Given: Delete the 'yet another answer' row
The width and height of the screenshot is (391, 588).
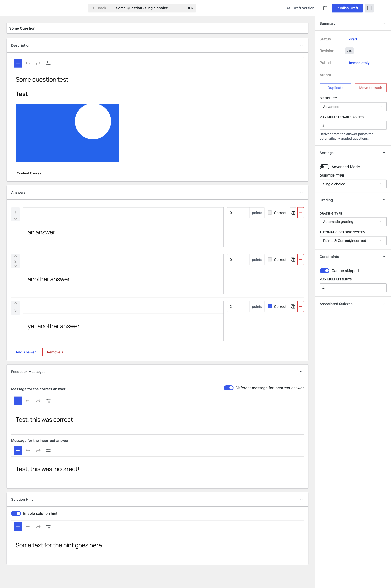Looking at the screenshot, I should [300, 307].
